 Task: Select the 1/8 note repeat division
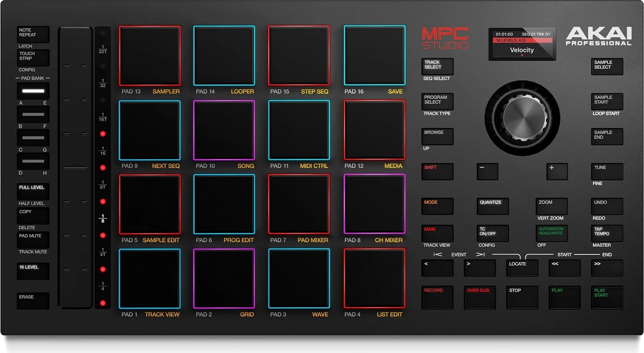pos(103,218)
